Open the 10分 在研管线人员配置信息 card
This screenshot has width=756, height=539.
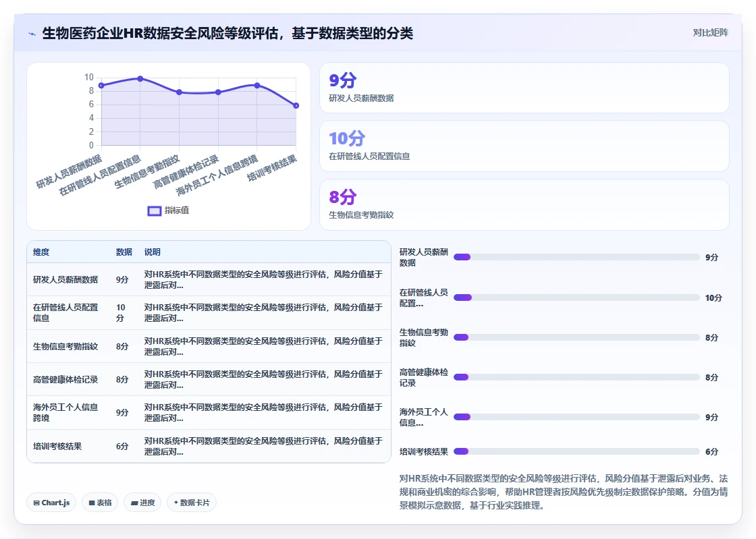point(524,146)
